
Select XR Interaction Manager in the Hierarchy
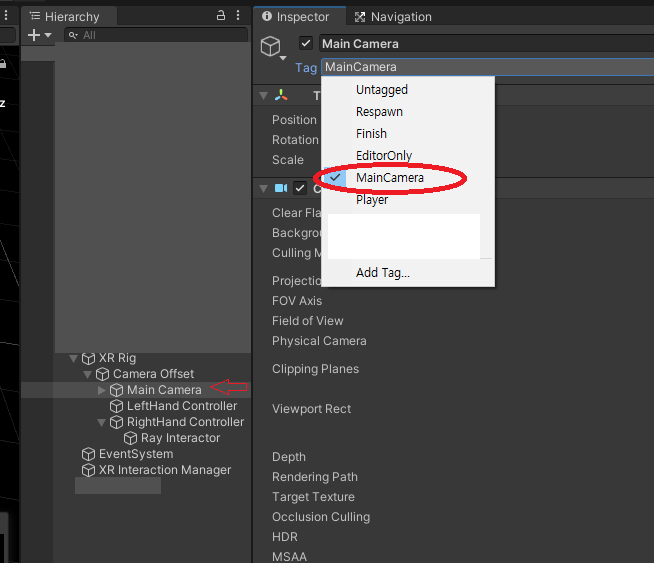[165, 470]
